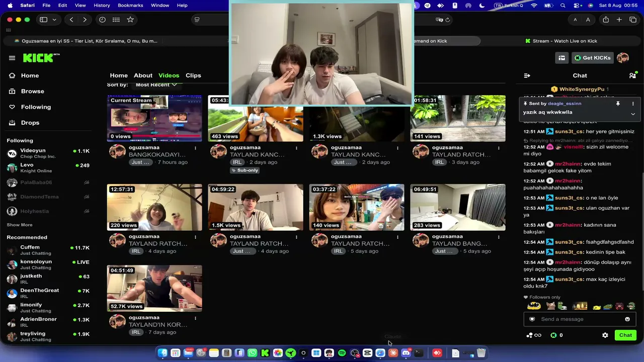This screenshot has width=644, height=362.
Task: Open the Home icon in Kick sidebar
Action: [12, 75]
